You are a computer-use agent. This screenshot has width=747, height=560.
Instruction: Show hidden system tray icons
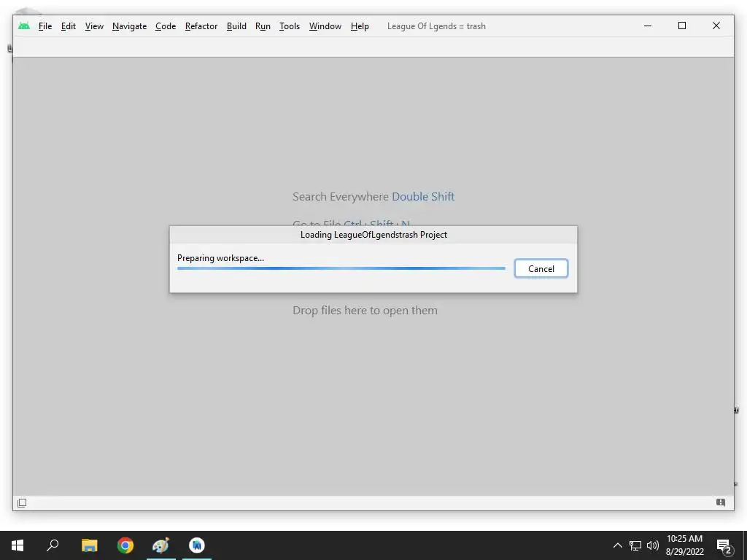pos(617,545)
